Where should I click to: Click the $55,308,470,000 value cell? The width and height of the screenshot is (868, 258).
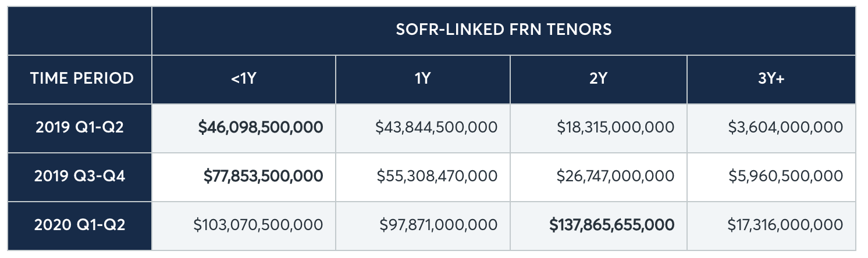[x=437, y=176]
